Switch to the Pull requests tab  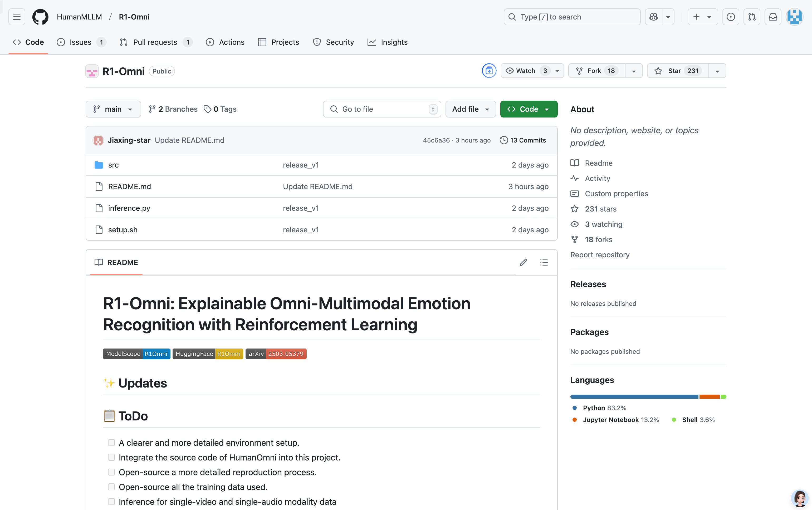click(156, 42)
